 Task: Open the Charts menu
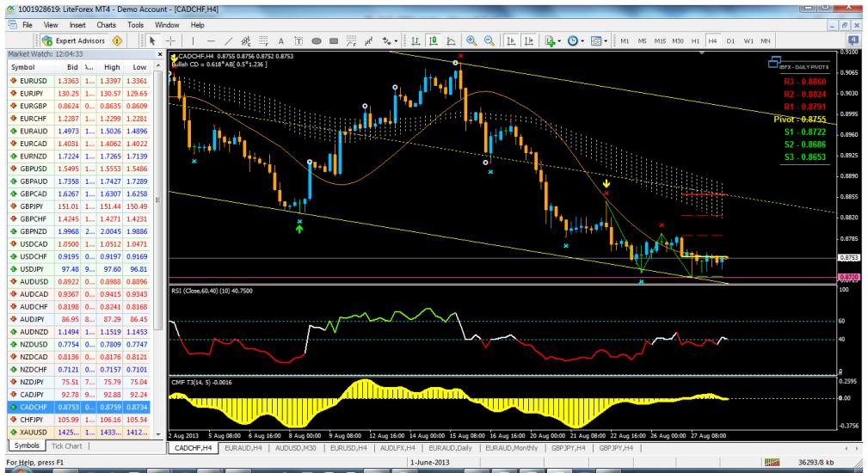(x=108, y=27)
